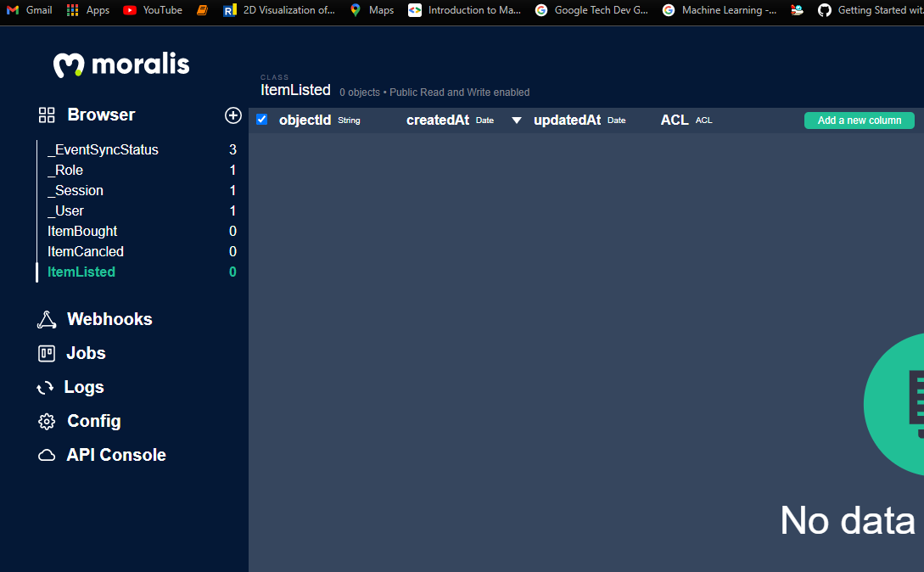Click the Add a new column button
The width and height of the screenshot is (924, 572).
pyautogui.click(x=859, y=120)
